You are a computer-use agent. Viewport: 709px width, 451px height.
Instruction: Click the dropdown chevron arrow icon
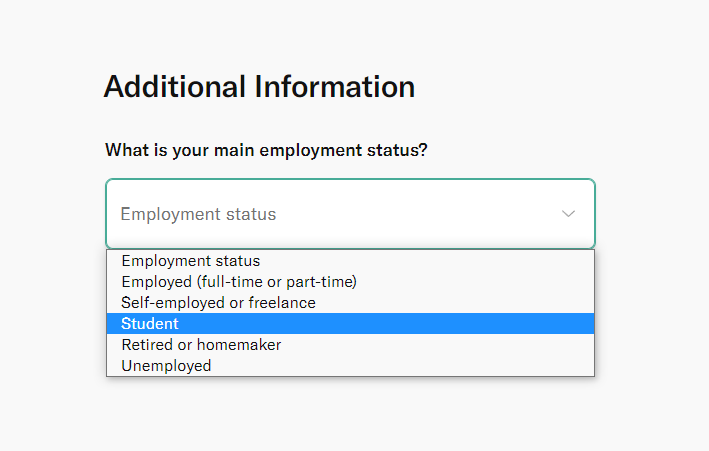pyautogui.click(x=568, y=214)
